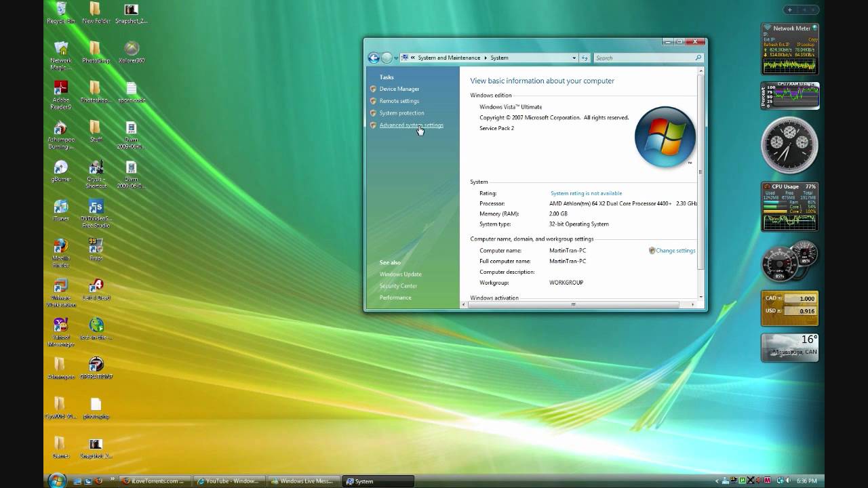Open the Xplorer360 desktop icon
Screen dimensions: 868x488
click(132, 52)
